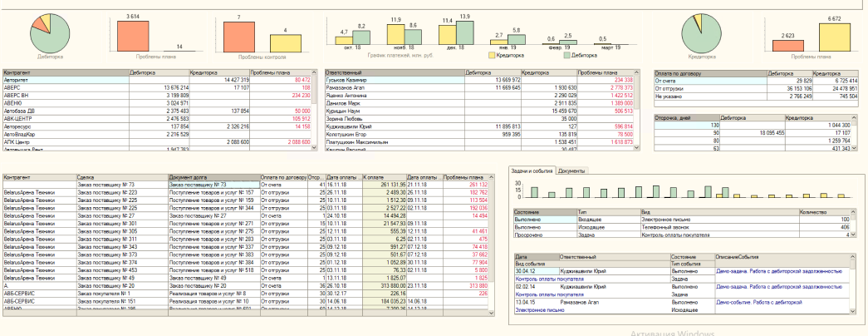
Task: Click the bar labeled 7 in Проблемы контроля
Action: coord(238,37)
